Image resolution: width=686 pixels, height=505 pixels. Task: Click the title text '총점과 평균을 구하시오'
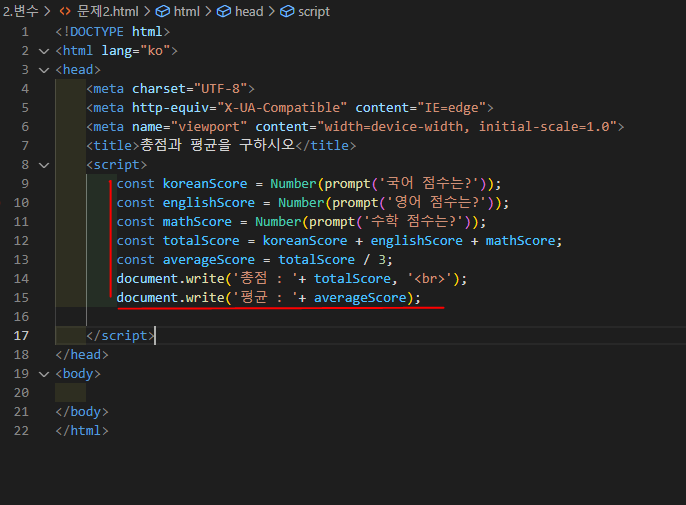217,145
